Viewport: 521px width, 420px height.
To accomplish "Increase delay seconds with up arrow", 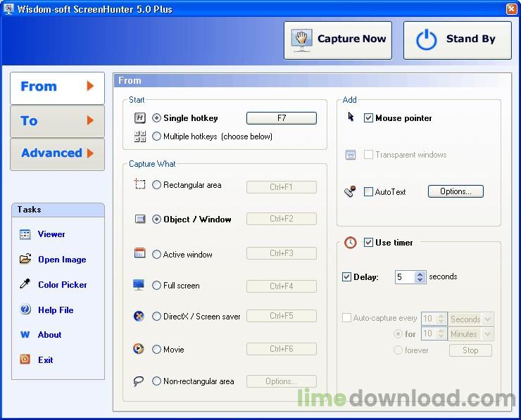I will click(420, 274).
